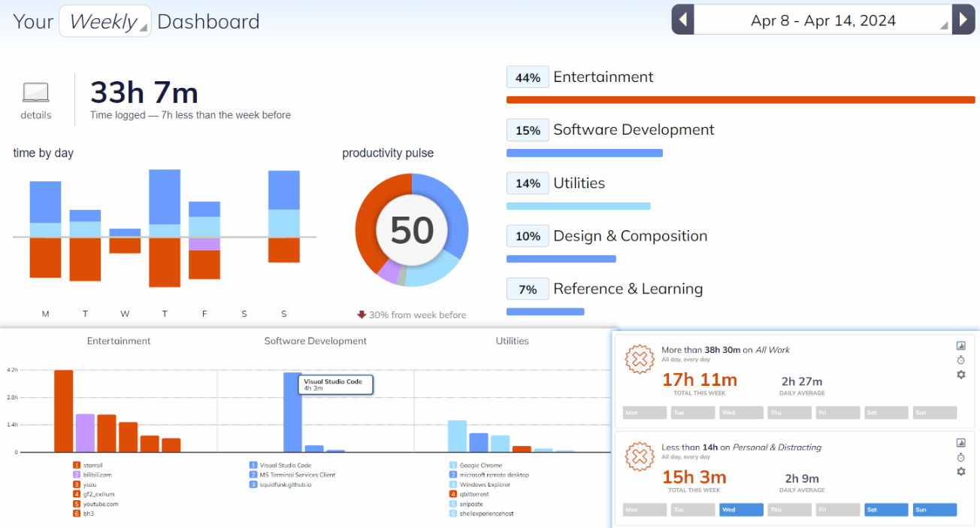Viewport: 980px width, 528px height.
Task: Select Mon on the All Work goal
Action: point(645,413)
